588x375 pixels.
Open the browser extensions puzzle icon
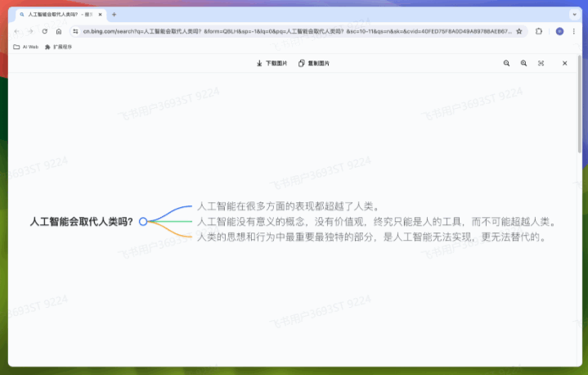click(x=539, y=31)
